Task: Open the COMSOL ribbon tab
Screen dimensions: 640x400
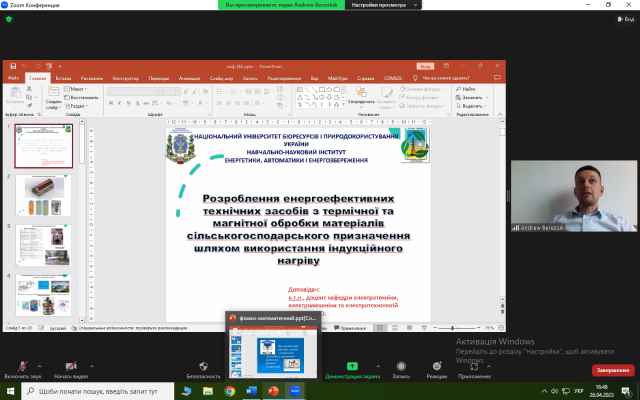Action: coord(393,78)
